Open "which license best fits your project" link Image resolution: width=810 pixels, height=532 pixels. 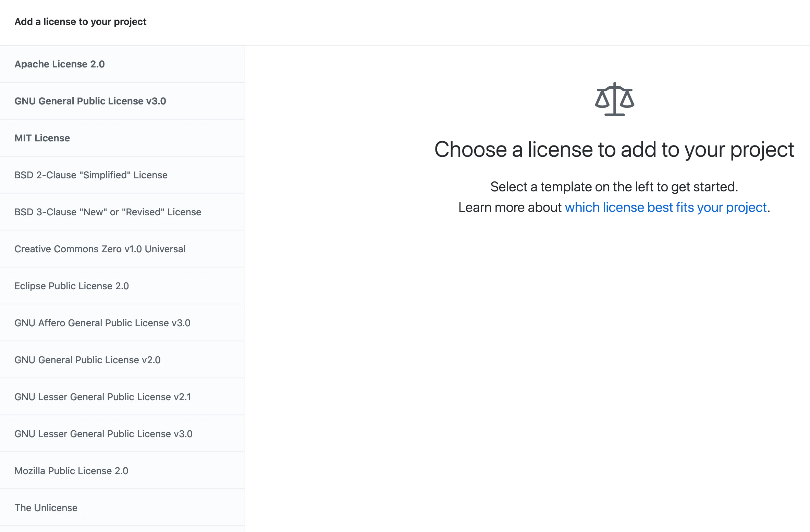pos(665,207)
